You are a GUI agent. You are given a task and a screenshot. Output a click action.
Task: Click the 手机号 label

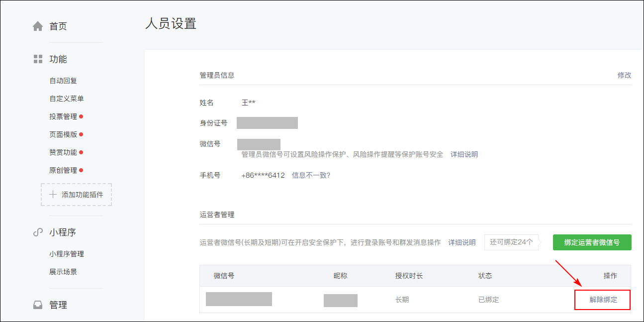(210, 176)
